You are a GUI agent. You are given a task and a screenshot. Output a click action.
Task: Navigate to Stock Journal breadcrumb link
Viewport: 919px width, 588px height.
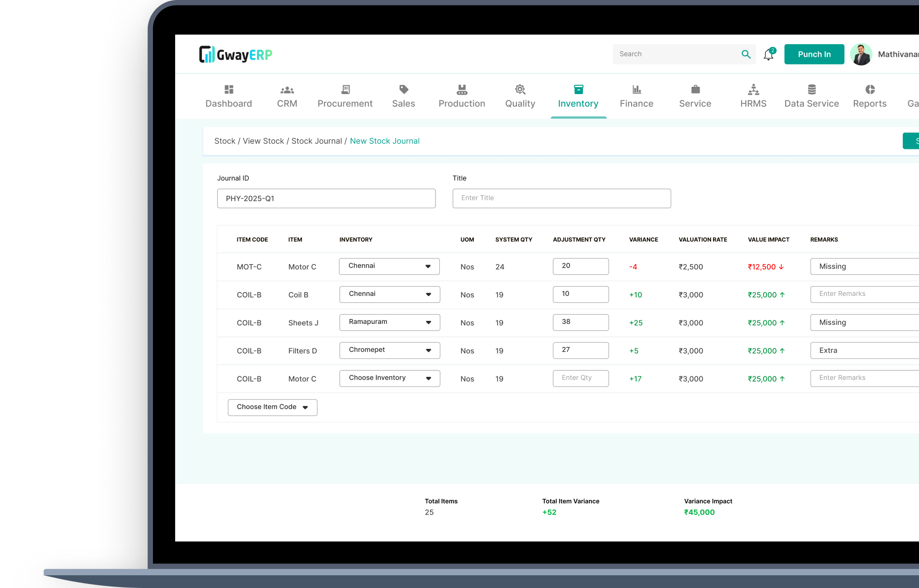coord(316,141)
